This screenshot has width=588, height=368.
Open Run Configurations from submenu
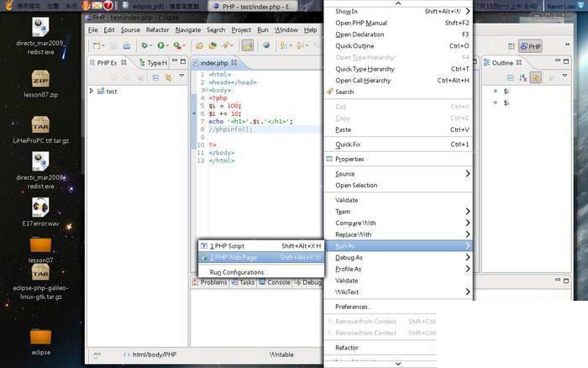pyautogui.click(x=261, y=272)
